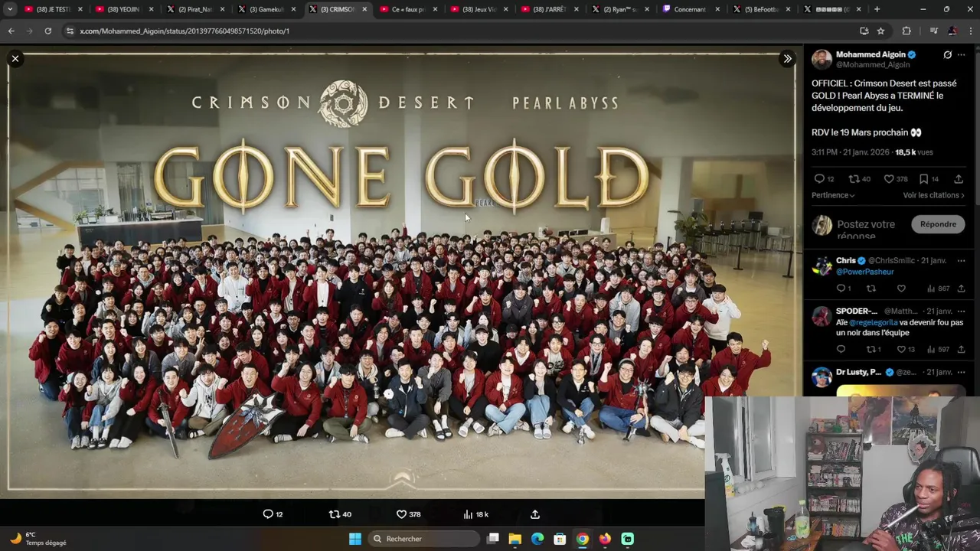Repost SPODER's reply showing 1
The height and width of the screenshot is (551, 980).
873,350
